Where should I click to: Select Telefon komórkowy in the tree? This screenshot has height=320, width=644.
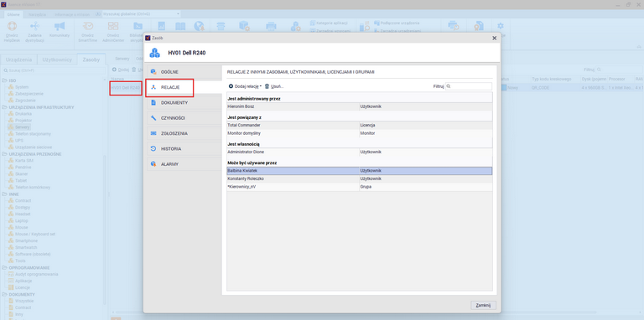(x=33, y=188)
